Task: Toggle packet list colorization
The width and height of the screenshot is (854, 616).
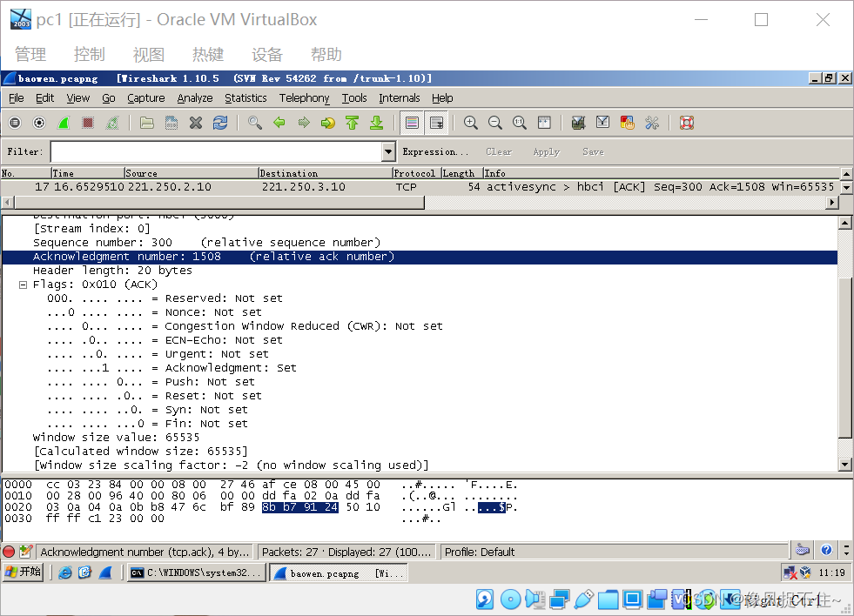Action: point(412,123)
